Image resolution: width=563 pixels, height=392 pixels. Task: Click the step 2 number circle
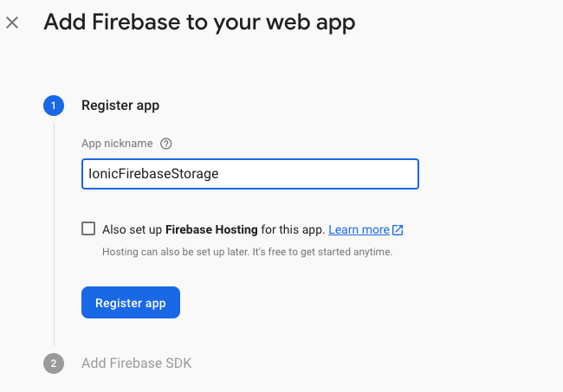tap(53, 363)
